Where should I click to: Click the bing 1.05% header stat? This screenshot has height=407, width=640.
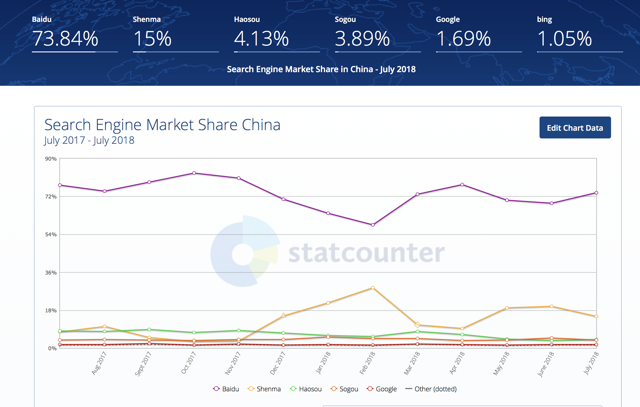click(565, 39)
